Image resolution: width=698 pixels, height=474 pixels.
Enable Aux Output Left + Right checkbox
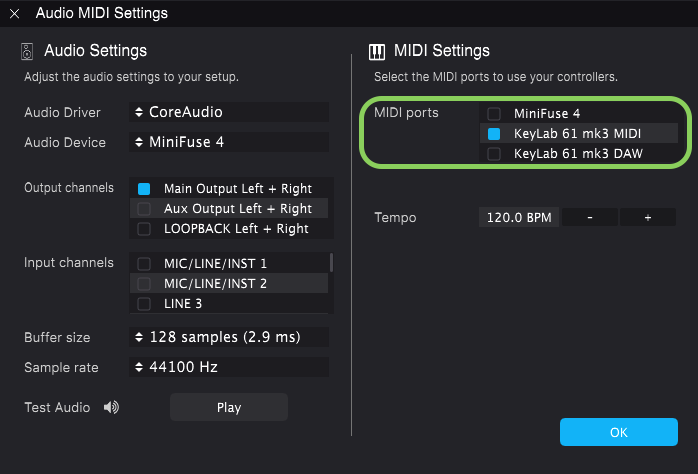144,209
